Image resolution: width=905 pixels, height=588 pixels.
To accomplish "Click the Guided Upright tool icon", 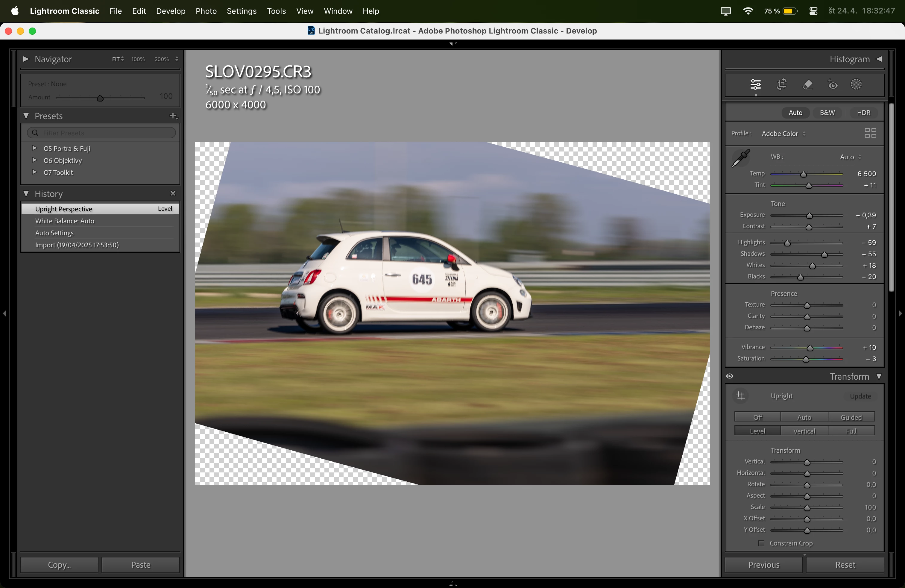I will pos(740,396).
